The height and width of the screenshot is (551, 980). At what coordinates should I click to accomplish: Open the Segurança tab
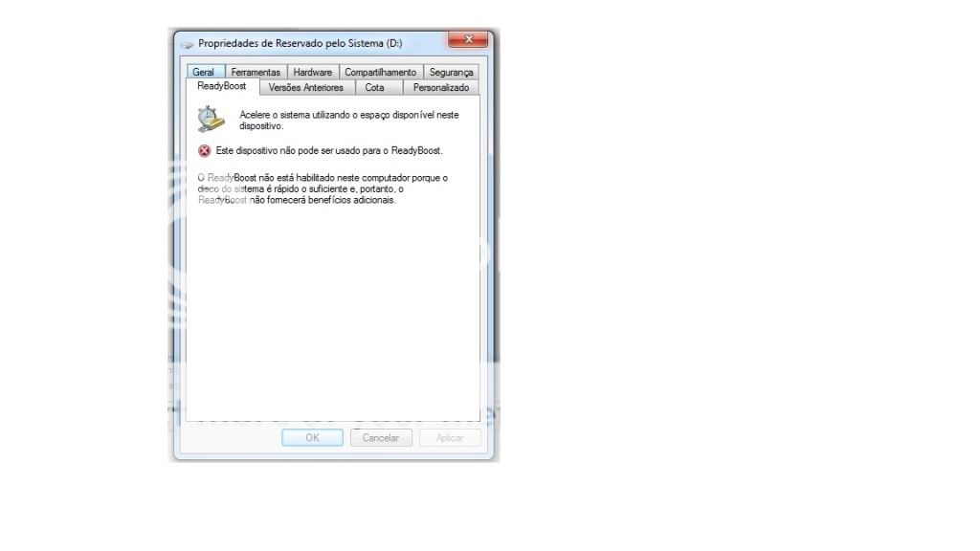coord(451,72)
